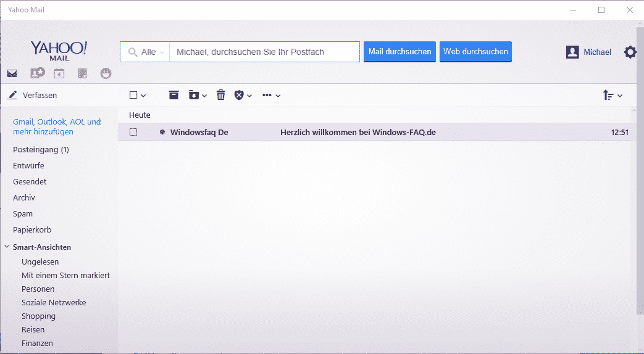
Task: Expand the Move folder dropdown arrow
Action: click(x=204, y=96)
